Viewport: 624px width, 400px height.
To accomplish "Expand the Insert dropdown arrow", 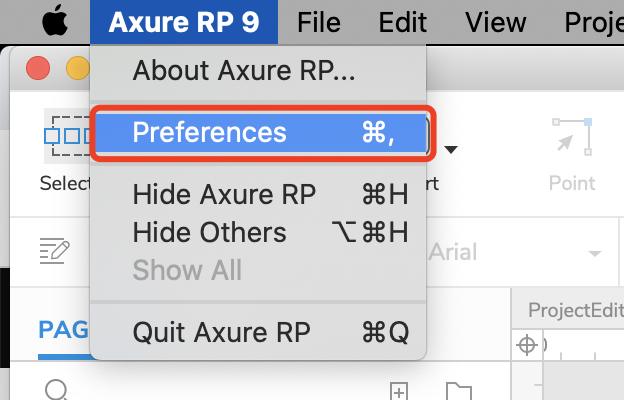I will (x=452, y=150).
